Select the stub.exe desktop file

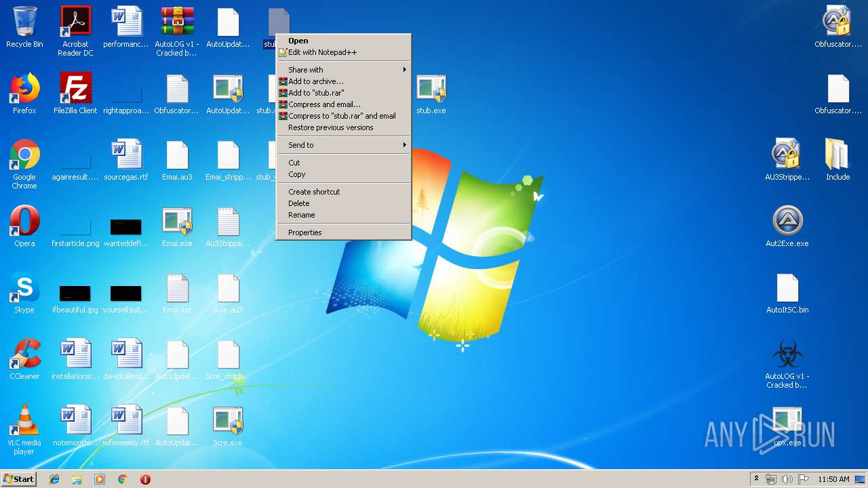pyautogui.click(x=431, y=94)
